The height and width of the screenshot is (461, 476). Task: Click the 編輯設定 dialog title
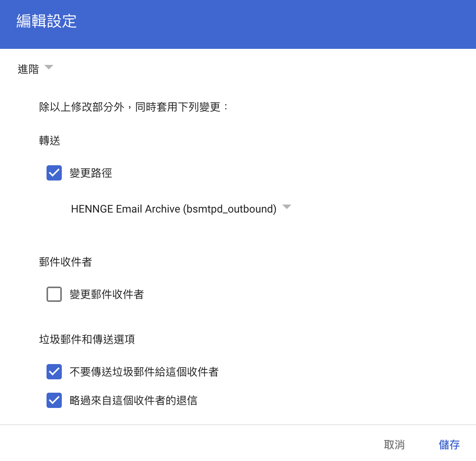click(47, 21)
